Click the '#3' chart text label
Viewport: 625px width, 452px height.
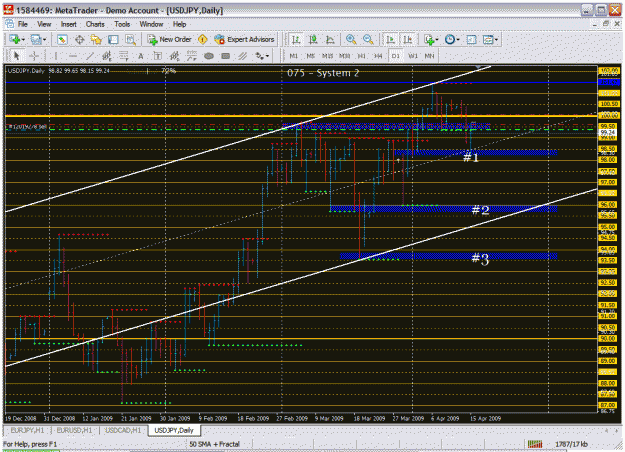click(x=480, y=259)
